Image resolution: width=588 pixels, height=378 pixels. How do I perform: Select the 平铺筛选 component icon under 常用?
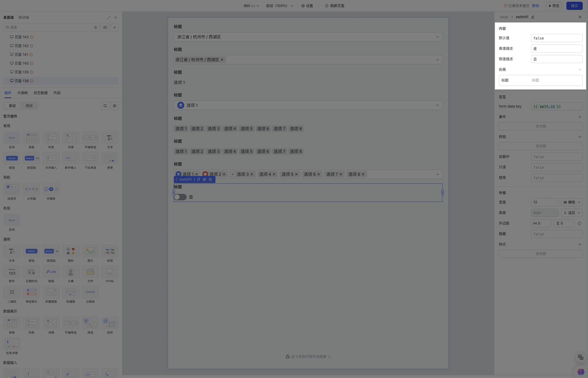90,138
